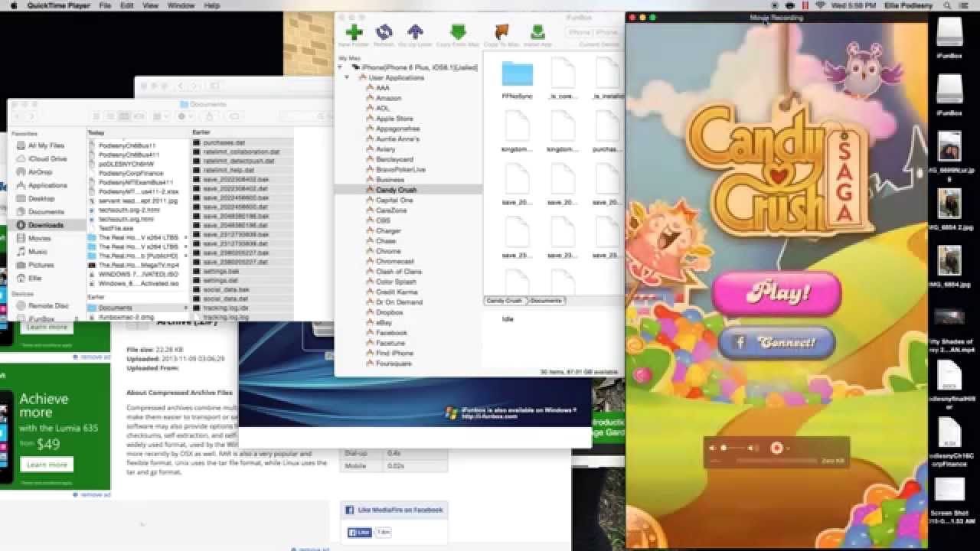Select Clash of Clans in the tree
This screenshot has width=980, height=551.
pos(398,272)
